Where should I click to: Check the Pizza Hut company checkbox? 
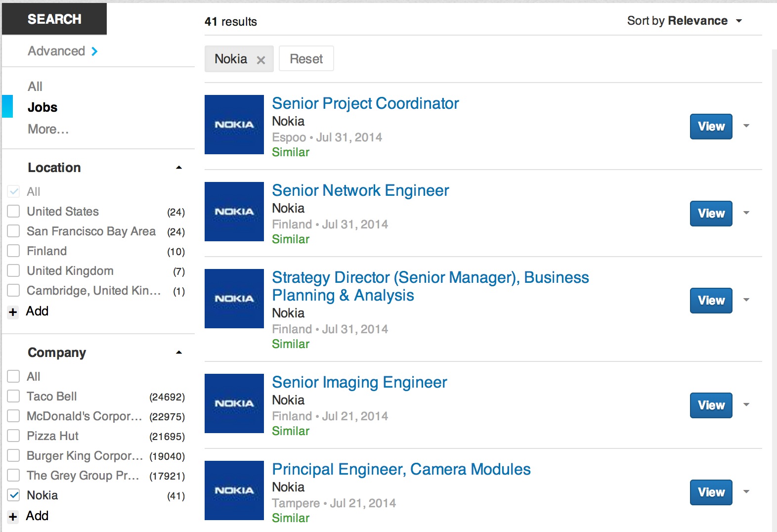[13, 436]
